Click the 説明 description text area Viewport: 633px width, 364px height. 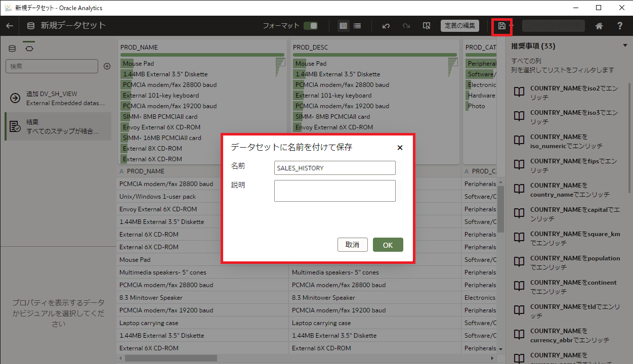point(334,191)
